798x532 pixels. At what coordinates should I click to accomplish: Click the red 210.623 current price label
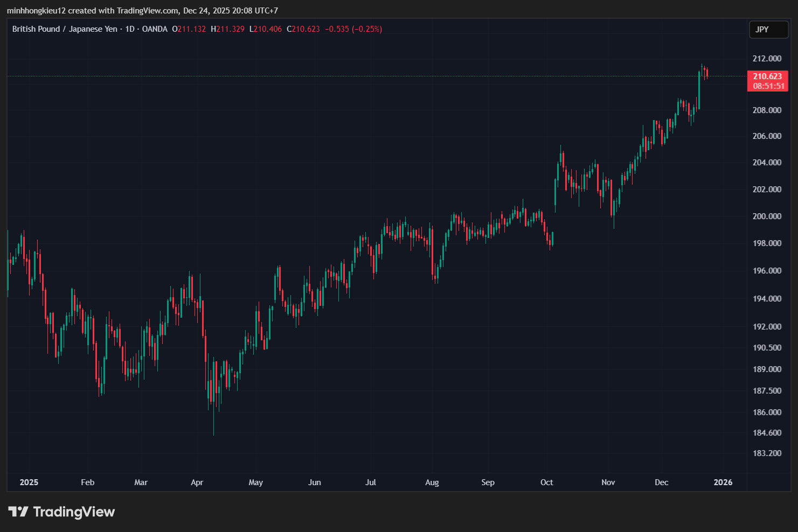click(767, 76)
